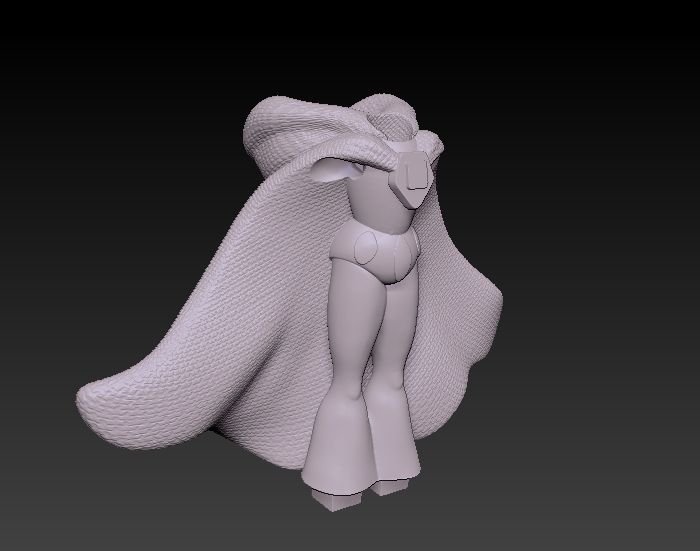Screen dimensions: 700x551
Task: Click the circular hip joint on the pelvis
Action: point(366,248)
